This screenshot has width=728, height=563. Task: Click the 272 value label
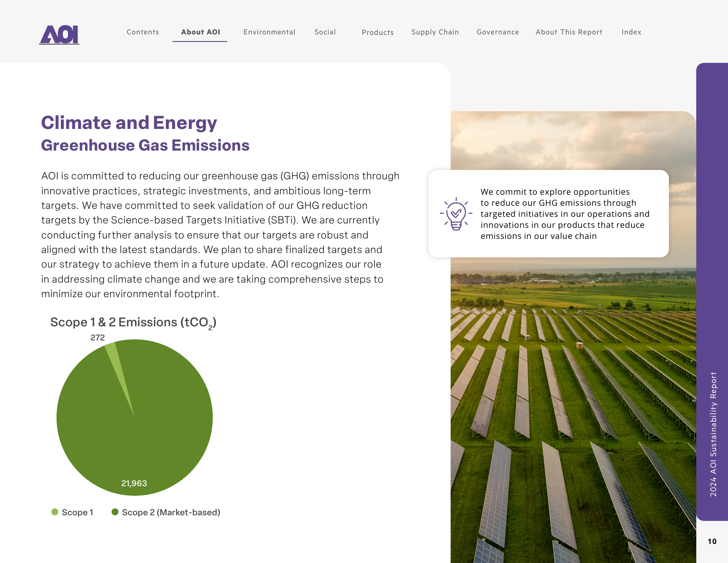click(x=98, y=337)
